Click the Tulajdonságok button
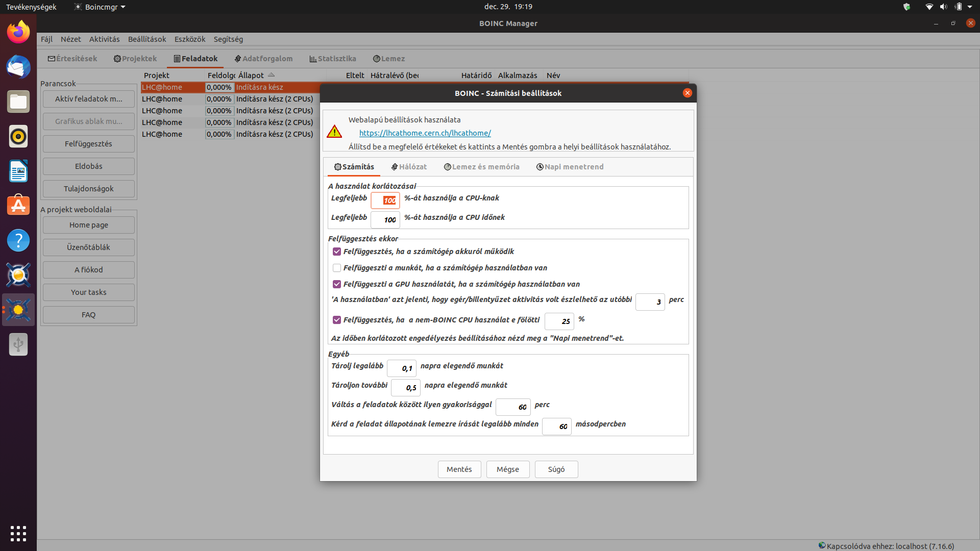The width and height of the screenshot is (980, 551). point(89,189)
